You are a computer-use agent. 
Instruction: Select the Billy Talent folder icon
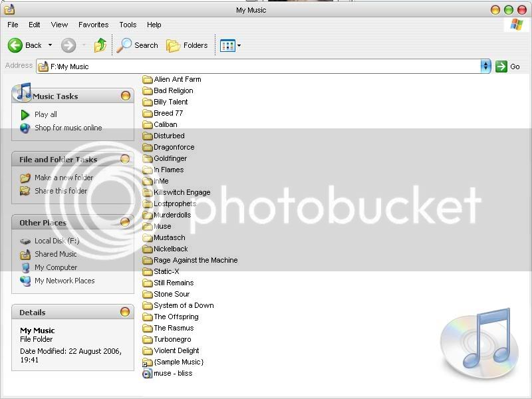(x=147, y=102)
